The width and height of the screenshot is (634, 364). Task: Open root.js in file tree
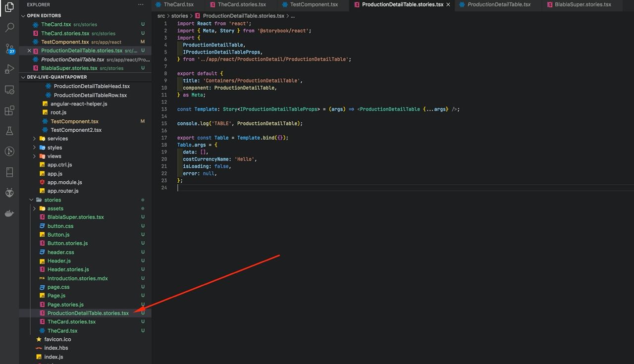pos(58,112)
